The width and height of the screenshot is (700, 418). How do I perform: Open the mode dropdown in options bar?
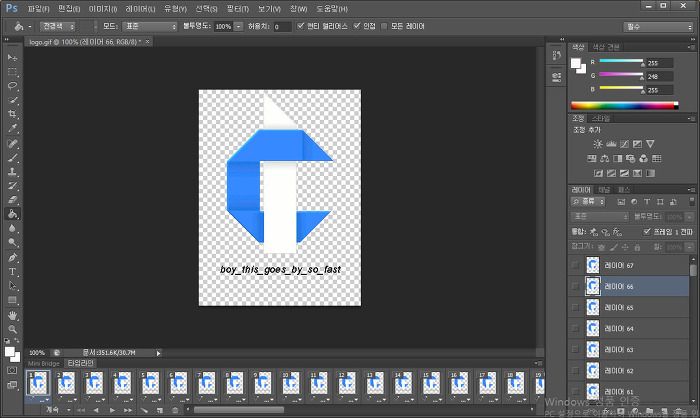150,26
